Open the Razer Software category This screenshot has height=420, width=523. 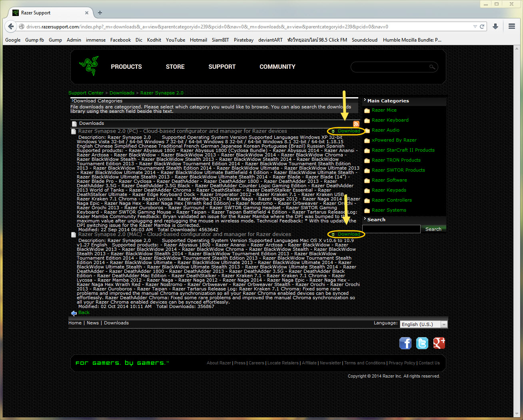point(389,180)
